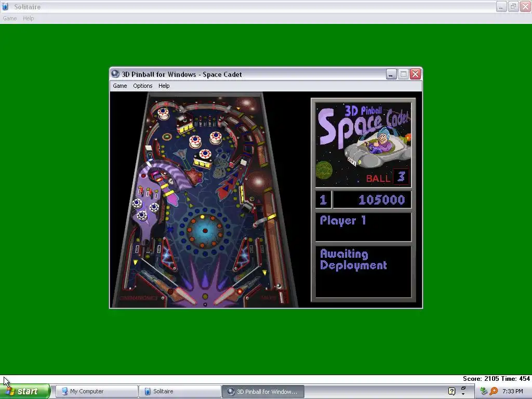Click the orange magnifier tray icon
Screen dimensions: 532x399
click(x=494, y=391)
